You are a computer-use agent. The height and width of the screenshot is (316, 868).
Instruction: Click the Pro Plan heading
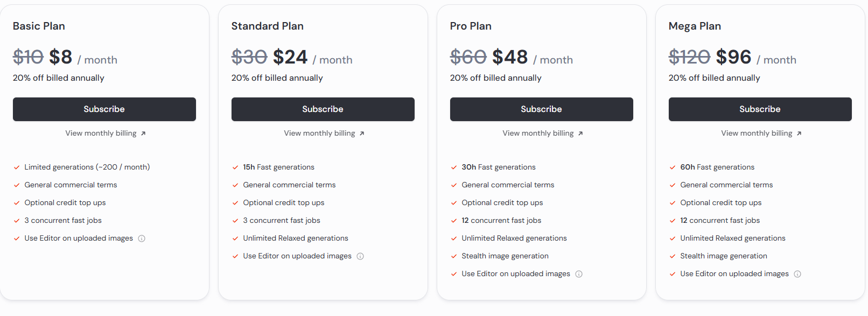pos(471,26)
